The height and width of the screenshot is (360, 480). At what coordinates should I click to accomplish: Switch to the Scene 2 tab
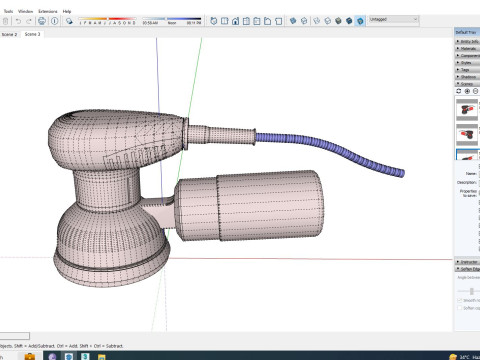pos(9,34)
